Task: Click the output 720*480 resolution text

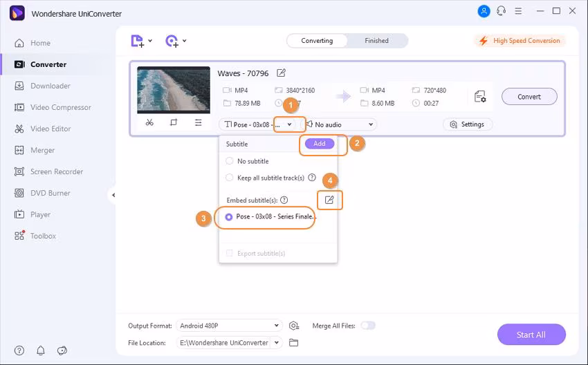Action: click(434, 91)
